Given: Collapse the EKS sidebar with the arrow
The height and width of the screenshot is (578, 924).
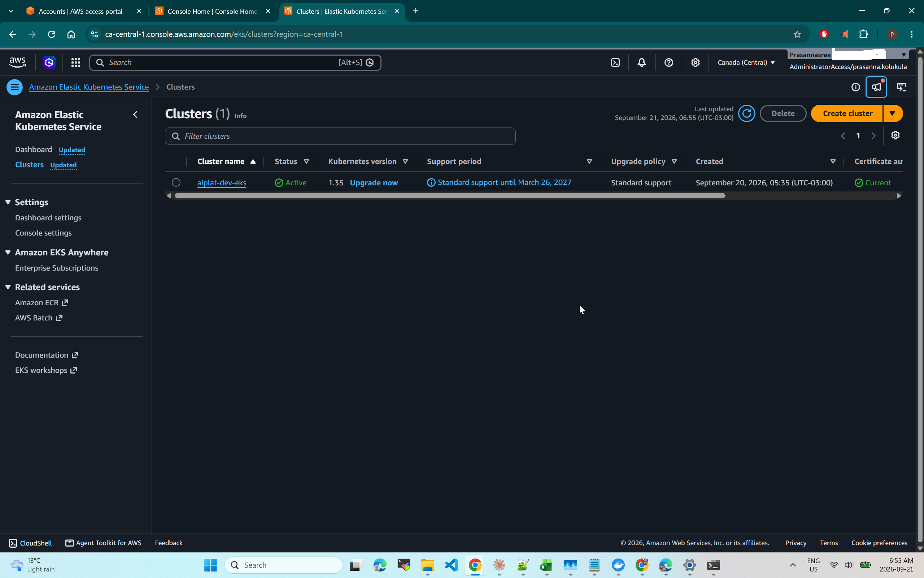Looking at the screenshot, I should click(135, 115).
